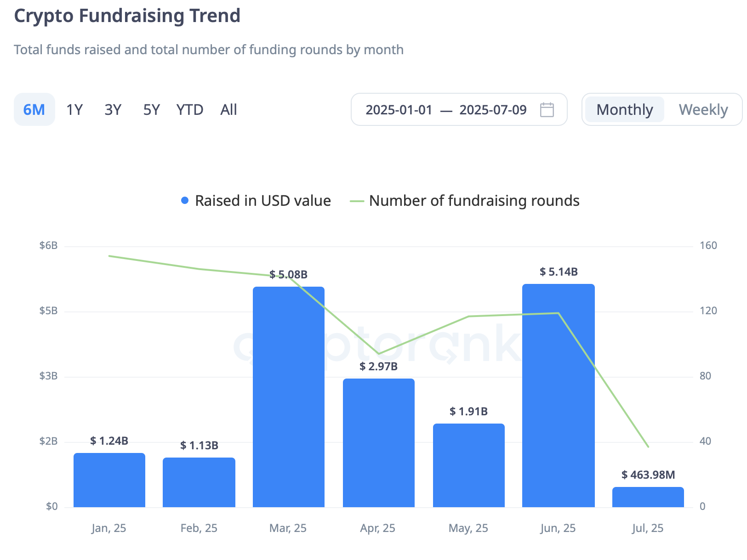Switch to the 3Y time range
Image resolution: width=747 pixels, height=560 pixels.
[113, 110]
